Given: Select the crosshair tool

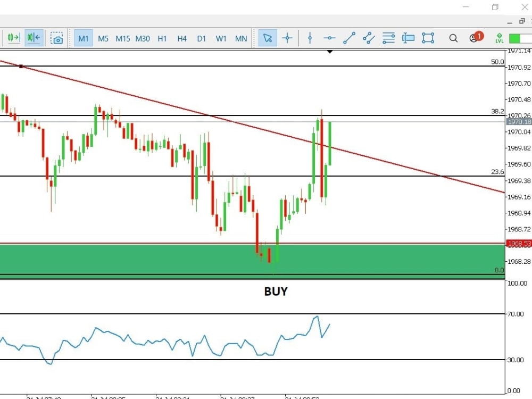Looking at the screenshot, I should pos(287,38).
